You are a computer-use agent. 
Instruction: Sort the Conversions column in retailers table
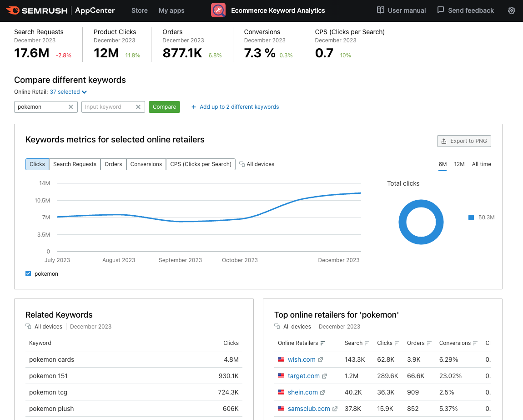[475, 343]
